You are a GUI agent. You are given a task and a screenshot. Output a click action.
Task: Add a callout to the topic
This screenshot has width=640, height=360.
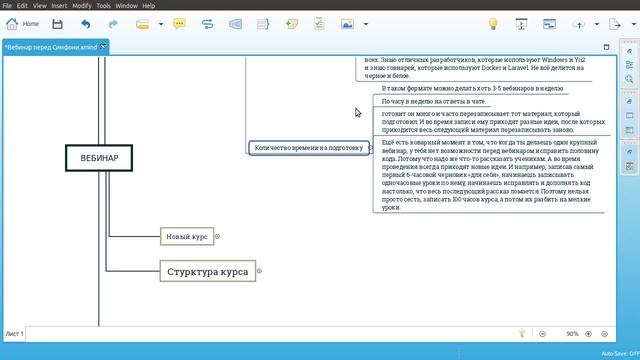(180, 24)
